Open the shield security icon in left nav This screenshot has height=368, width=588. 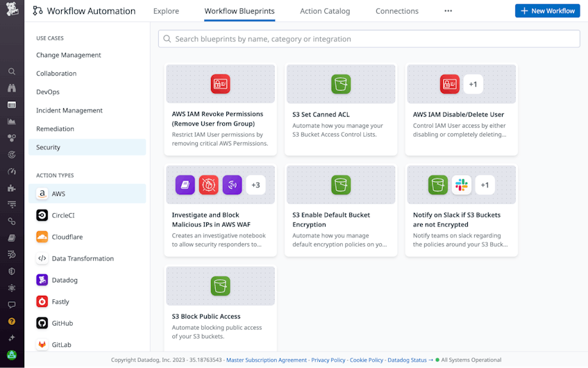click(x=12, y=271)
